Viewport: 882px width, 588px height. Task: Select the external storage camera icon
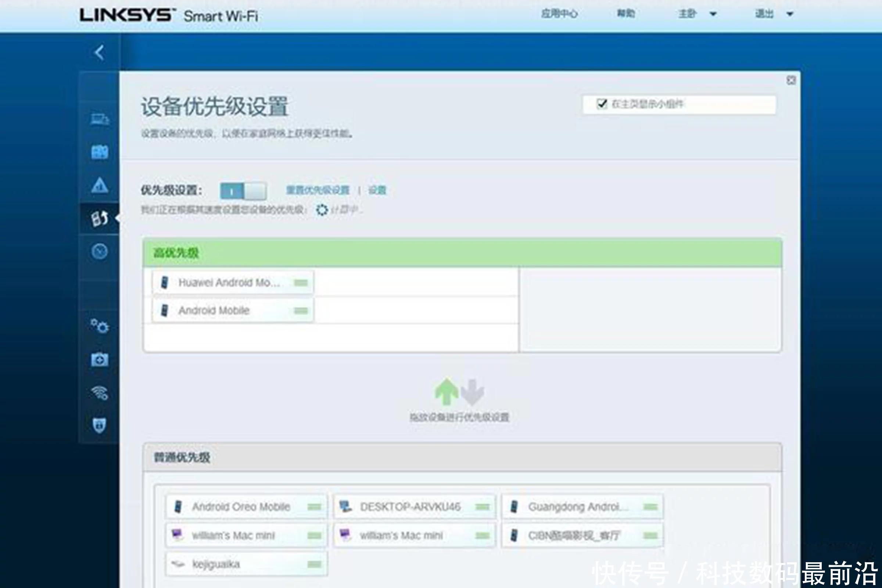[x=99, y=360]
